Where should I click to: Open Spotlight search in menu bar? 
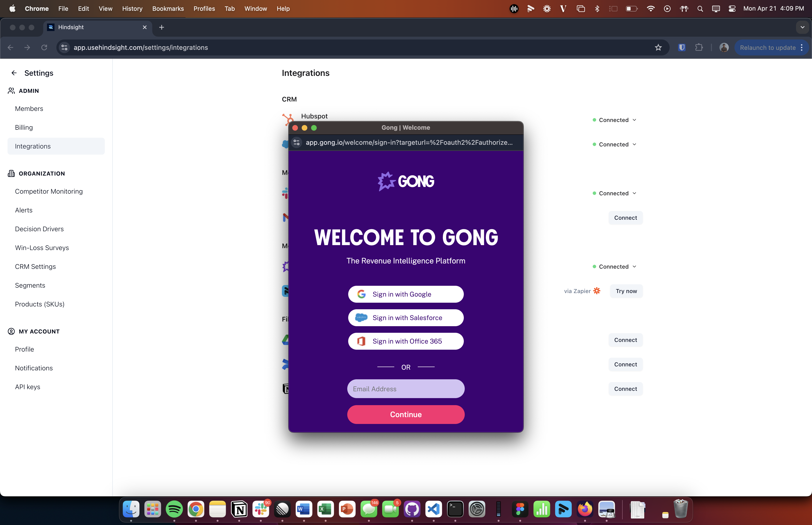pos(700,8)
